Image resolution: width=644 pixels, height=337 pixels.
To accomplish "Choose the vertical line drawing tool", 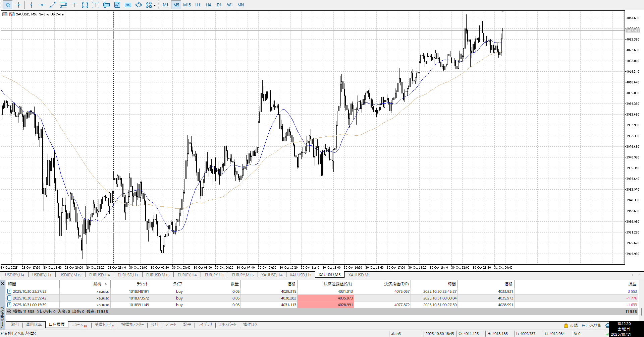I will click(31, 5).
